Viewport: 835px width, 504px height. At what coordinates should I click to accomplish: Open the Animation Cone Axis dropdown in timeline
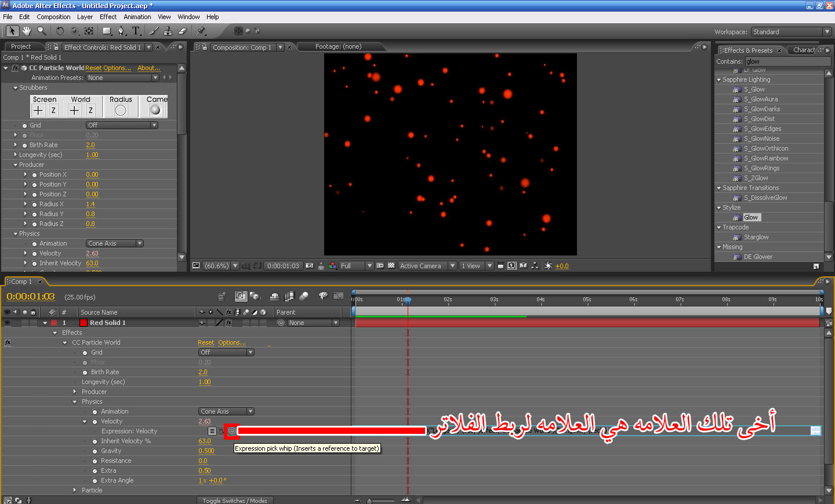226,411
